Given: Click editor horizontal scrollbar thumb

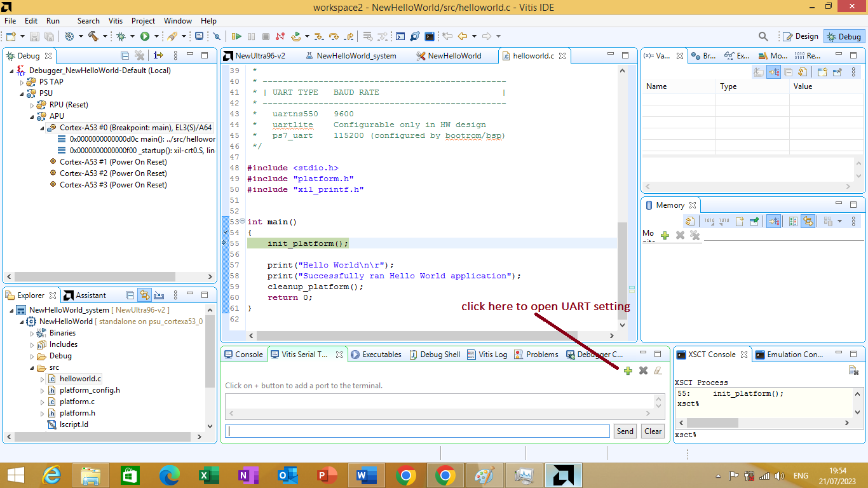Looking at the screenshot, I should click(x=417, y=335).
